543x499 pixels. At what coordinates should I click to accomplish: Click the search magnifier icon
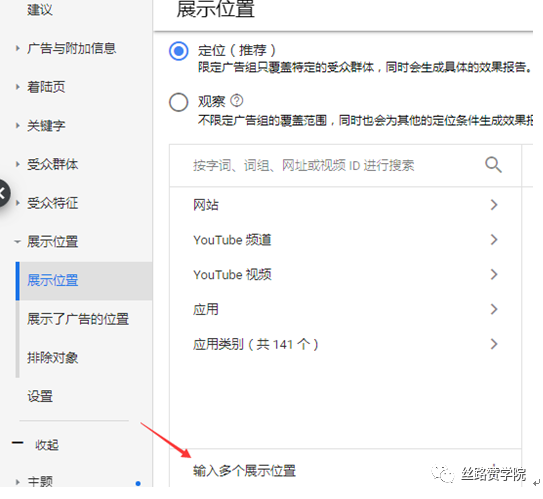493,164
